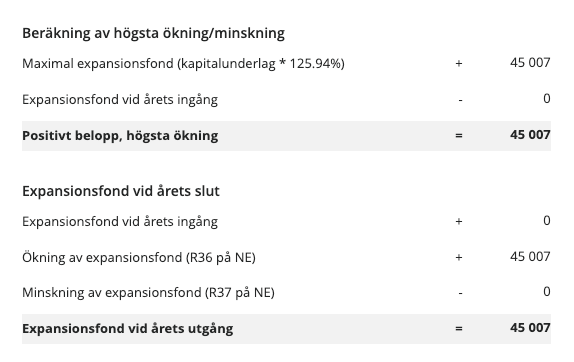The image size is (574, 362).
Task: Click the minus sign beside Minskning av expansionsfond
Action: (x=460, y=293)
